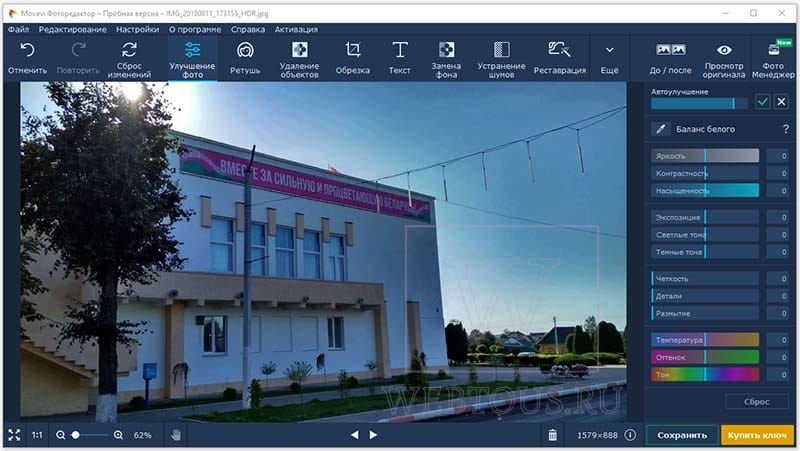Cancel auto-enhance with X button
The height and width of the screenshot is (451, 800).
point(781,102)
